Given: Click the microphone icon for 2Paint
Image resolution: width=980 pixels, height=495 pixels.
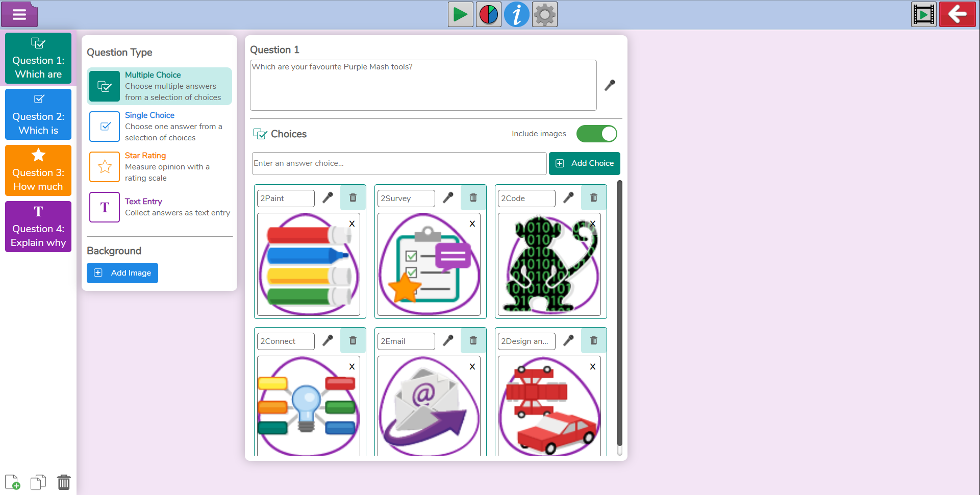Looking at the screenshot, I should 328,197.
